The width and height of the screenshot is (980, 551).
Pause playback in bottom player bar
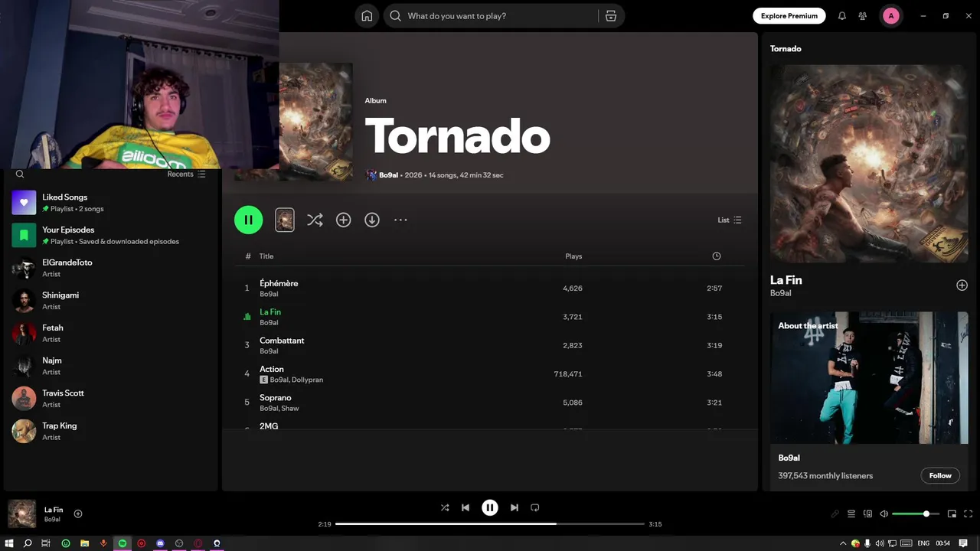coord(490,507)
